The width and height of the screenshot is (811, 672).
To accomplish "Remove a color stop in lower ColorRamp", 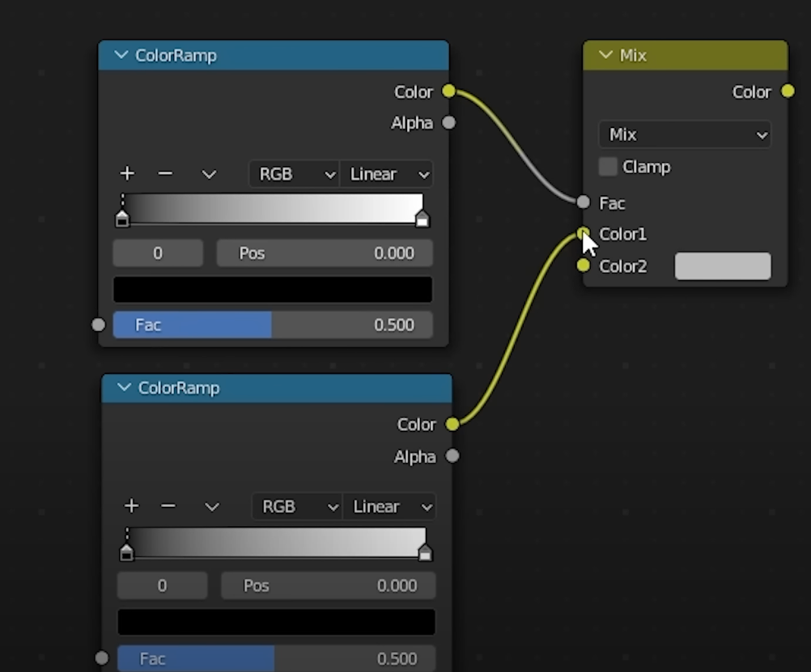I will pyautogui.click(x=168, y=506).
